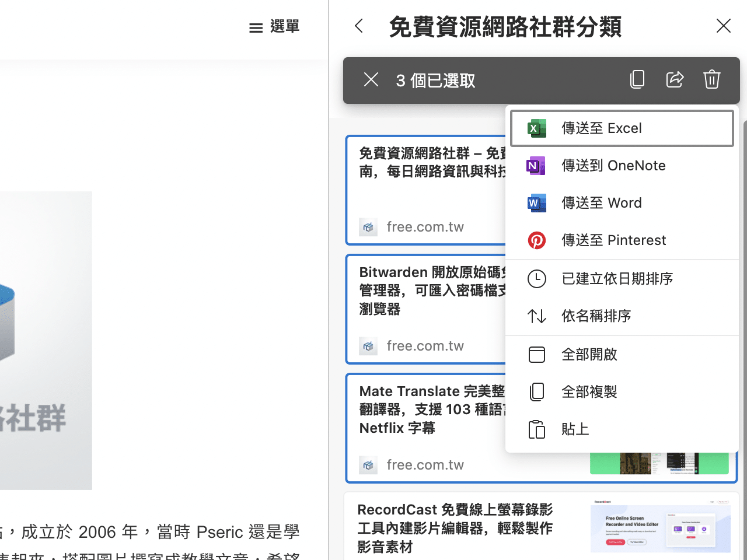This screenshot has height=560, width=747.
Task: Choose 傳送至 Word
Action: tap(622, 203)
